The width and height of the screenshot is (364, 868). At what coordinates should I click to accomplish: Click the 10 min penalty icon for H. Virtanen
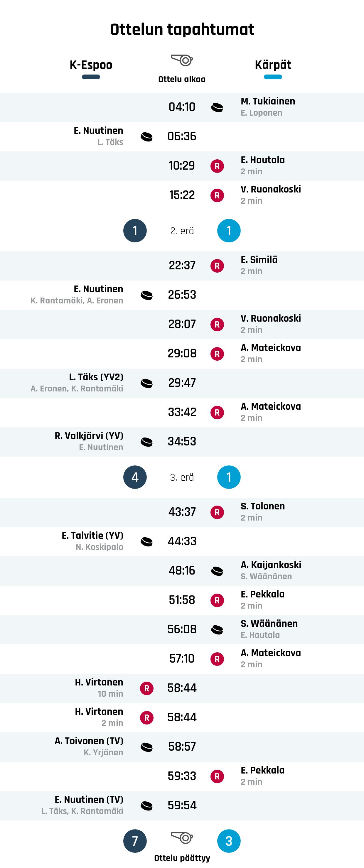[146, 688]
